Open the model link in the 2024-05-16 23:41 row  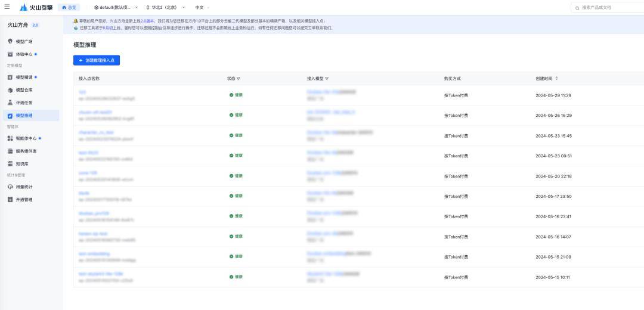click(332, 213)
